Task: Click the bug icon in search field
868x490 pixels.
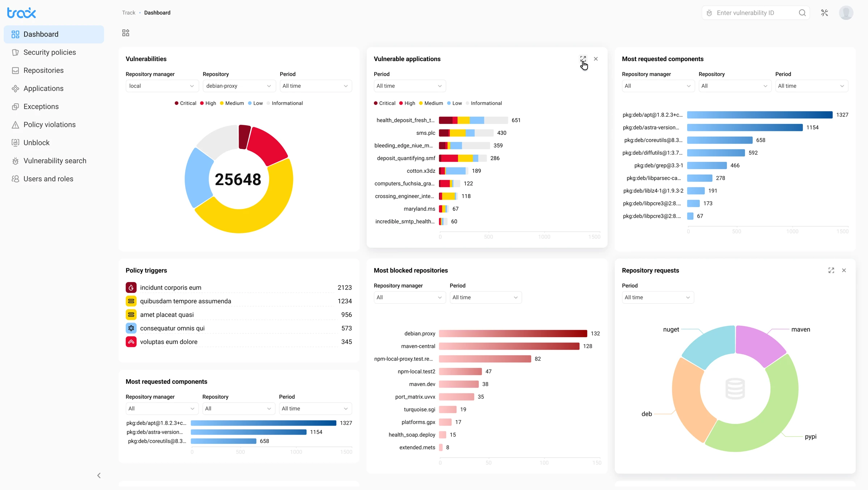Action: pyautogui.click(x=709, y=13)
